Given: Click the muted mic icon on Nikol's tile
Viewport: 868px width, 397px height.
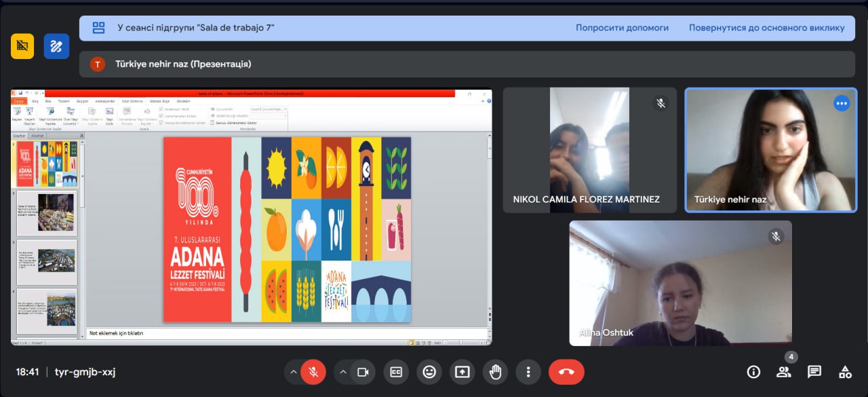Looking at the screenshot, I should coord(660,103).
